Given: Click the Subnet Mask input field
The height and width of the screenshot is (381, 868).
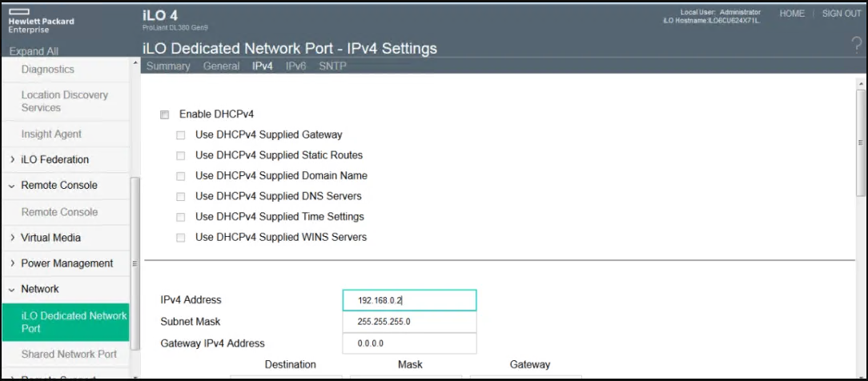Looking at the screenshot, I should [409, 322].
